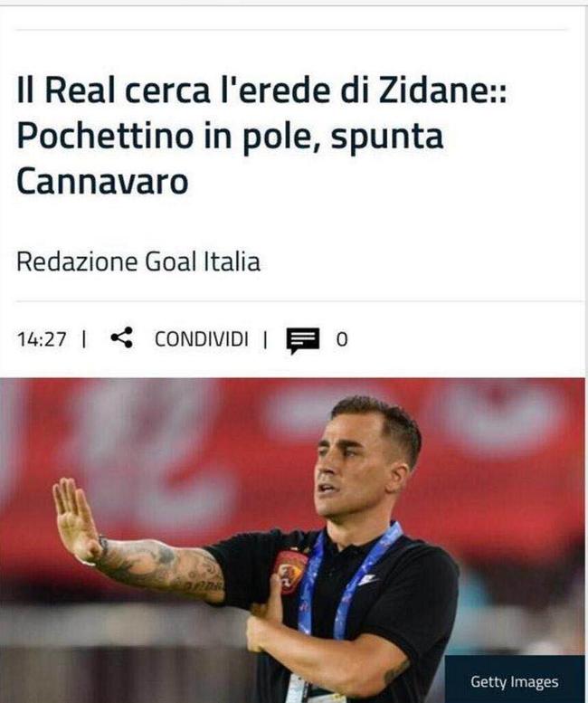Click the CONDIVIDI share label

201,339
